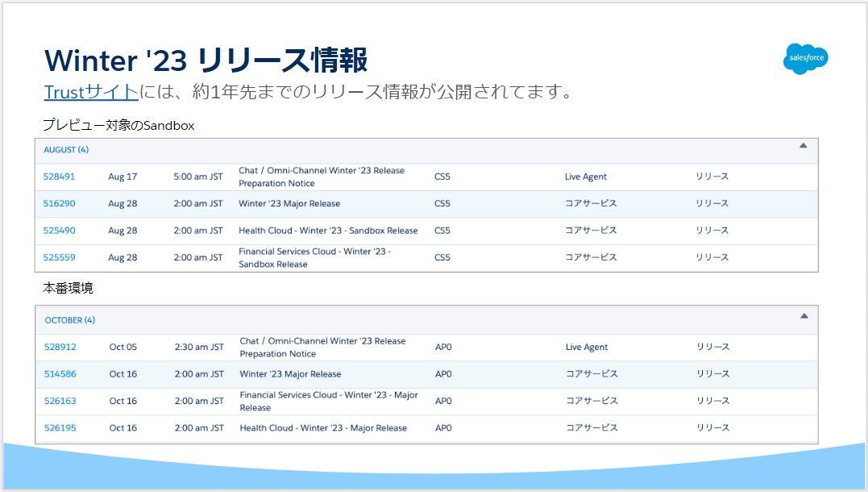Open the Trustサイト hyperlink

(91, 92)
